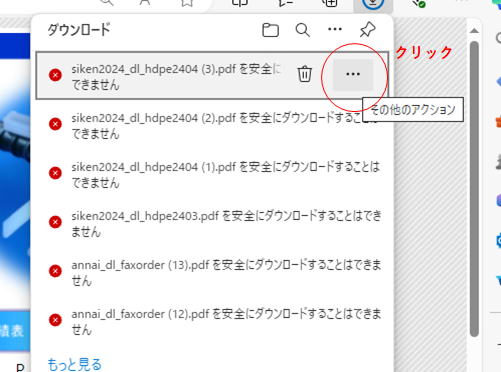Click the error icon of annai_dl_faxorder (12).pdf
Screen dimensions: 501x372
pos(55,320)
